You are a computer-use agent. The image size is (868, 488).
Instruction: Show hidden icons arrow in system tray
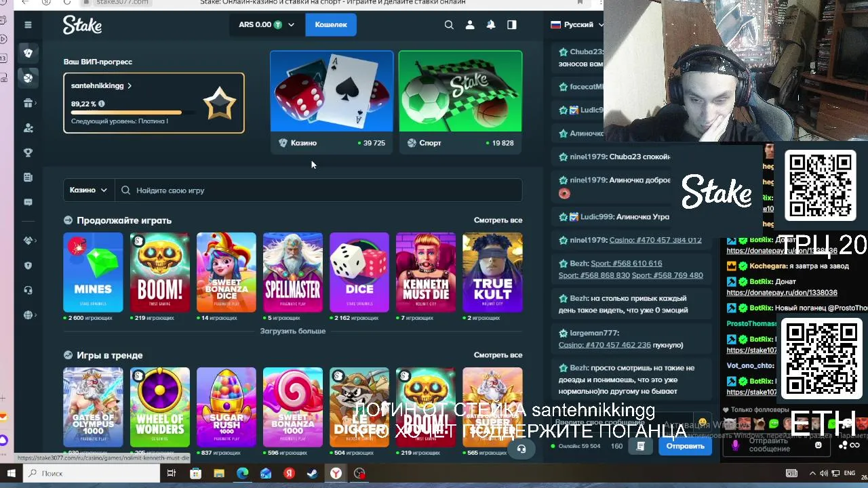click(813, 474)
